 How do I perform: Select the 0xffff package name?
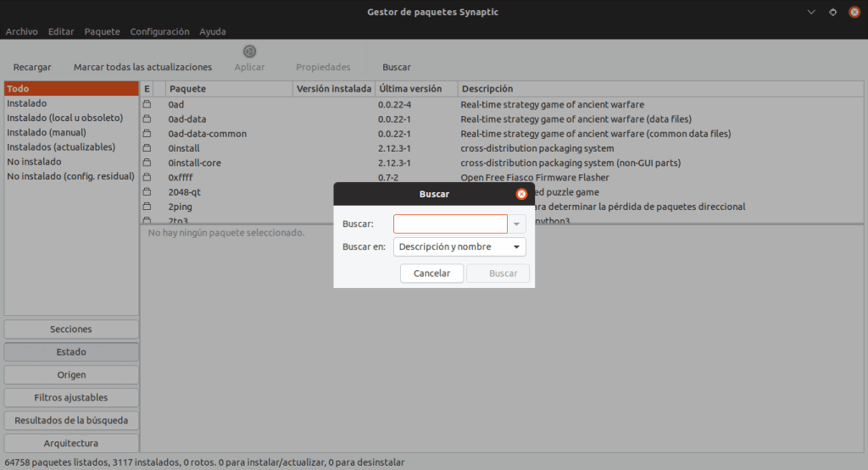(x=181, y=178)
